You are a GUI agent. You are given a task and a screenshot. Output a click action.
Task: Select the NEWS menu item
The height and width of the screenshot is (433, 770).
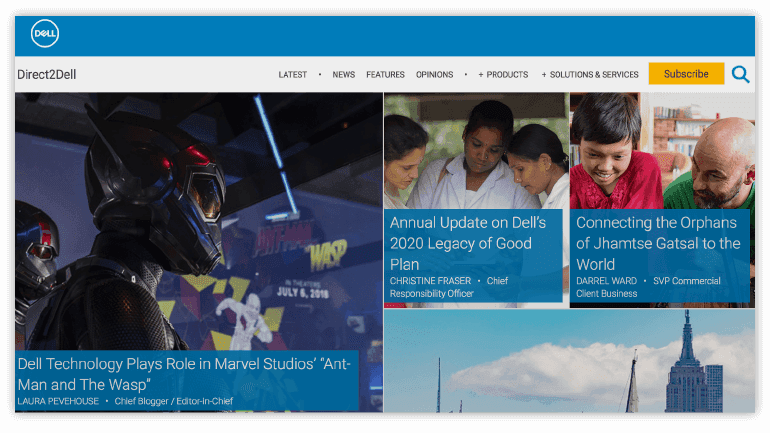tap(344, 75)
